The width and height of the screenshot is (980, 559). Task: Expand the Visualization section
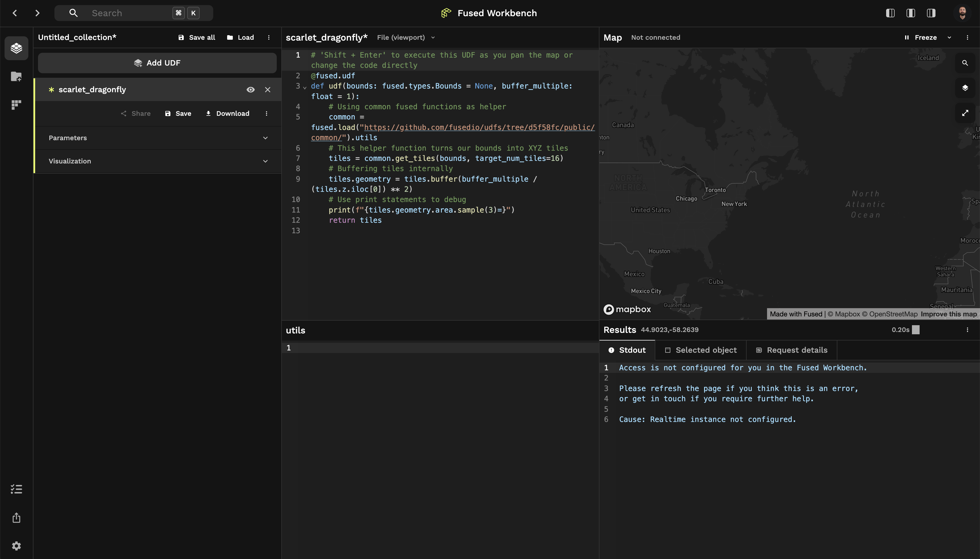pos(158,161)
